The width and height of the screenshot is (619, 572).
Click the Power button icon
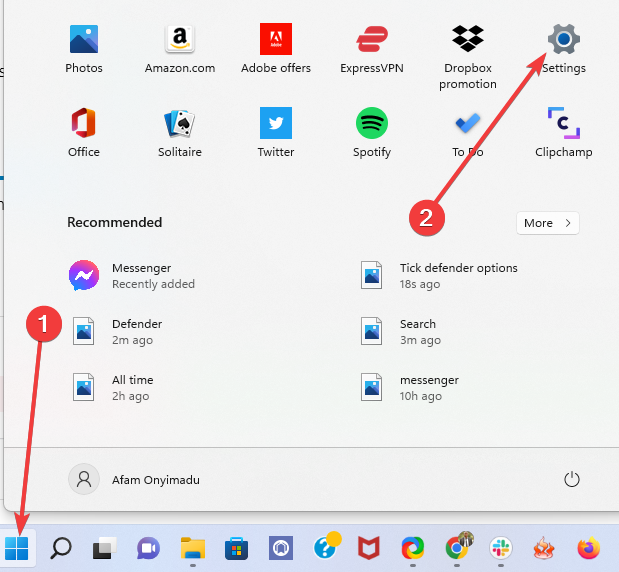pyautogui.click(x=571, y=480)
